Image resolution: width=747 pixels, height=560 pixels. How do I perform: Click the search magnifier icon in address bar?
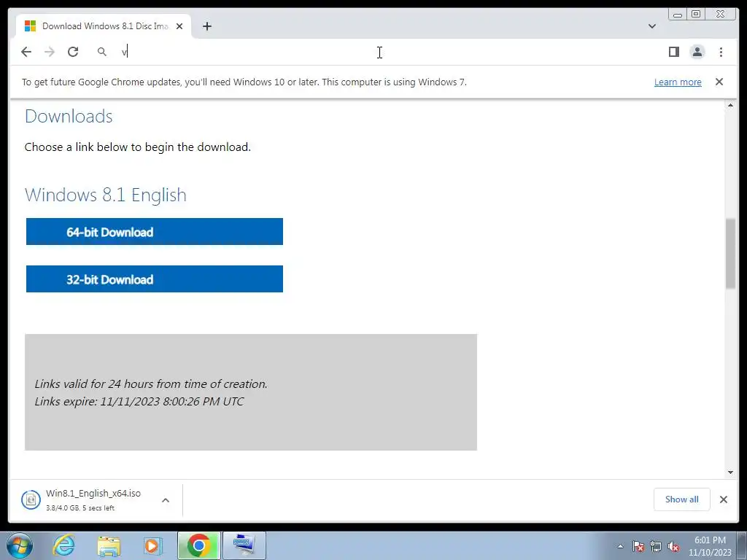click(102, 52)
